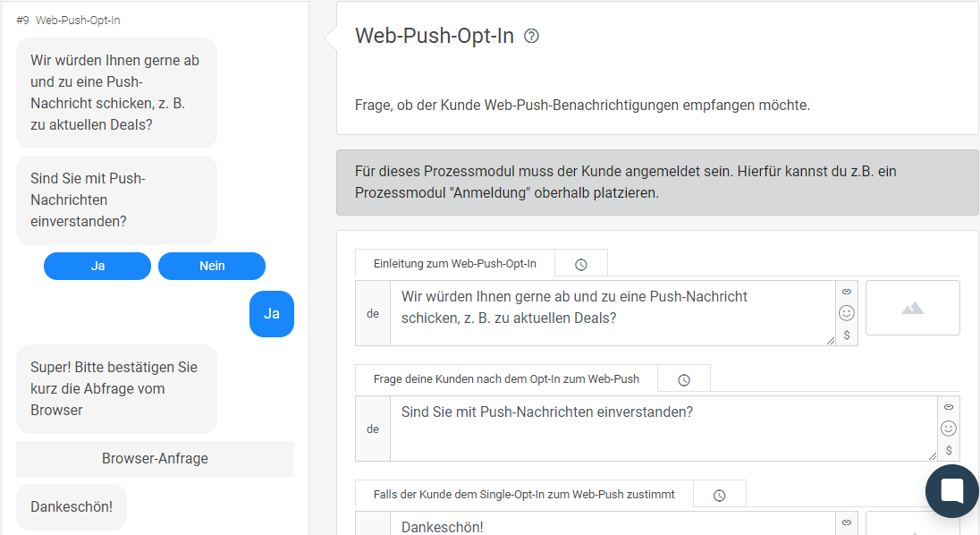This screenshot has height=535, width=980.
Task: Insert a link in the first message field
Action: (847, 291)
